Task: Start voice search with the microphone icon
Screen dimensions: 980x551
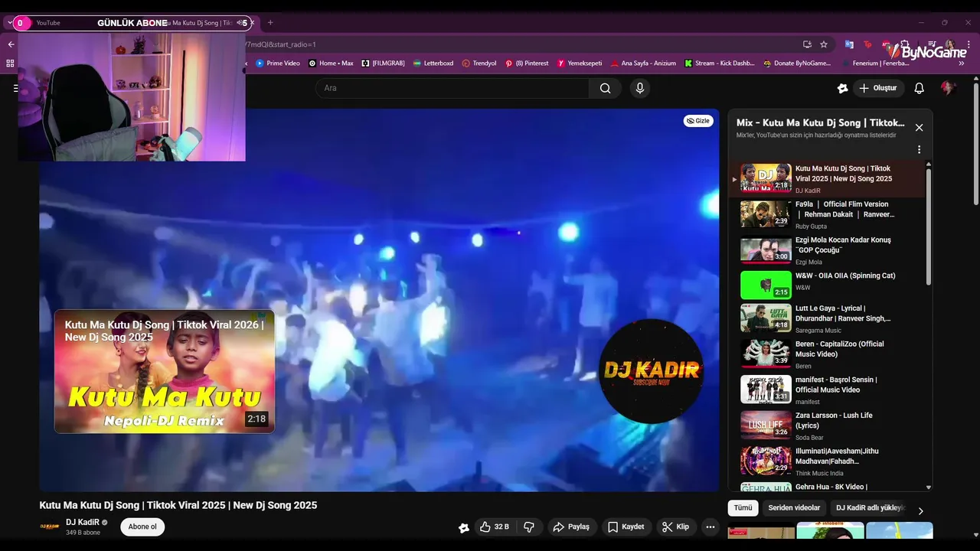Action: click(640, 88)
